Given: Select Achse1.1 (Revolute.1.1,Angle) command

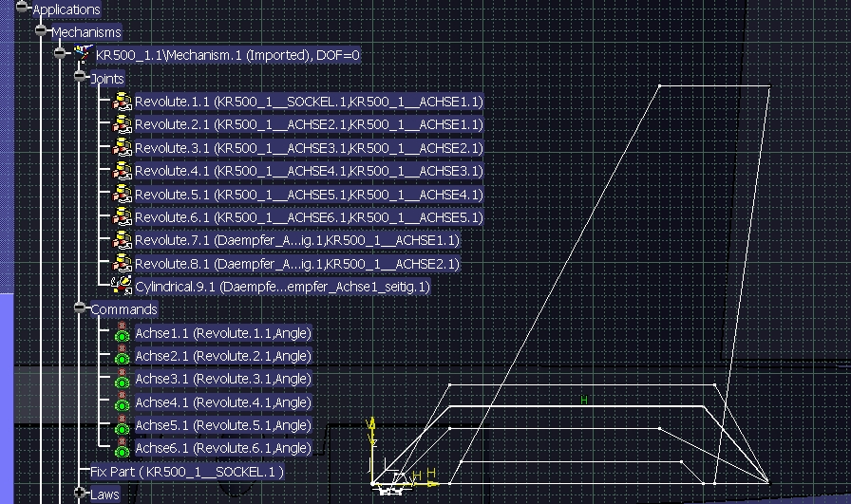Looking at the screenshot, I should (x=223, y=332).
